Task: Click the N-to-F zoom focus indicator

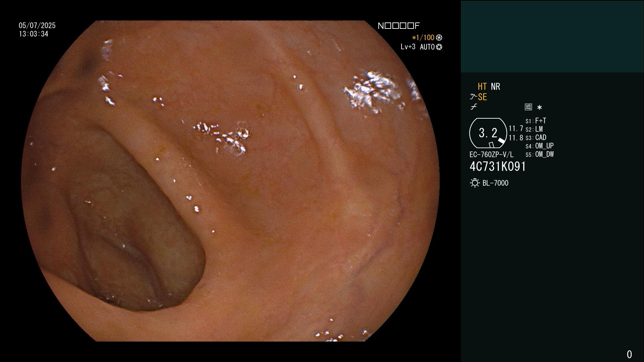Action: click(398, 26)
